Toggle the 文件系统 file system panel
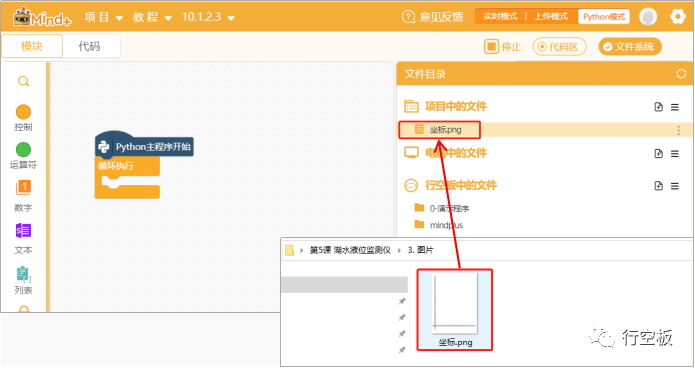This screenshot has height=368, width=695. point(630,47)
